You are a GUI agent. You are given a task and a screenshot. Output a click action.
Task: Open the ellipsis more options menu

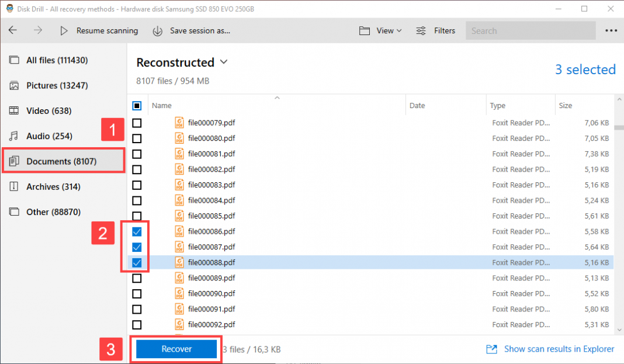(611, 30)
